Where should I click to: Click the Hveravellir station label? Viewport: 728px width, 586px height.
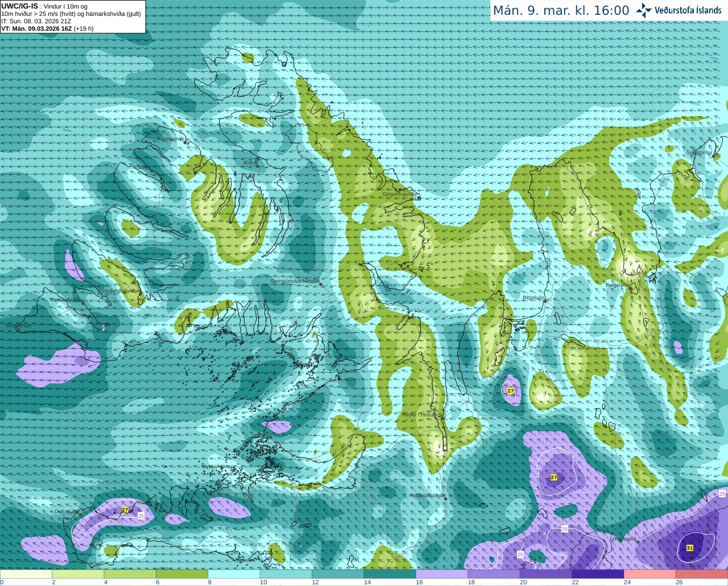624,539
